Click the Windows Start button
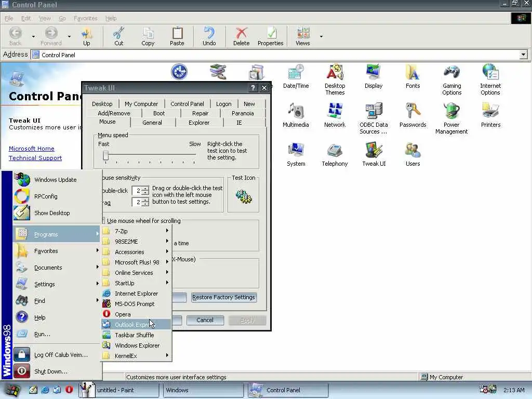Viewport: 532px width, 399px height. point(12,390)
